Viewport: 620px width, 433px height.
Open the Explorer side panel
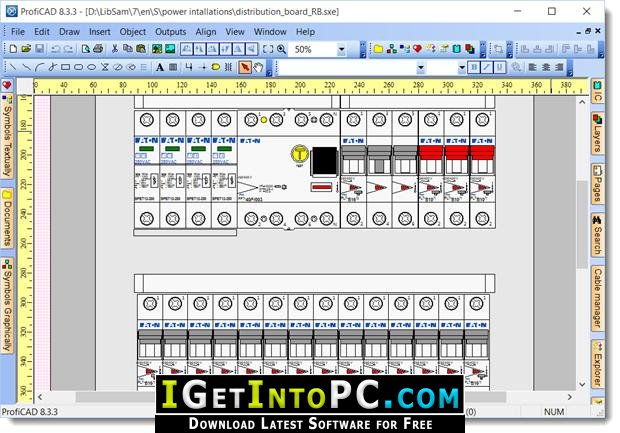coord(597,365)
